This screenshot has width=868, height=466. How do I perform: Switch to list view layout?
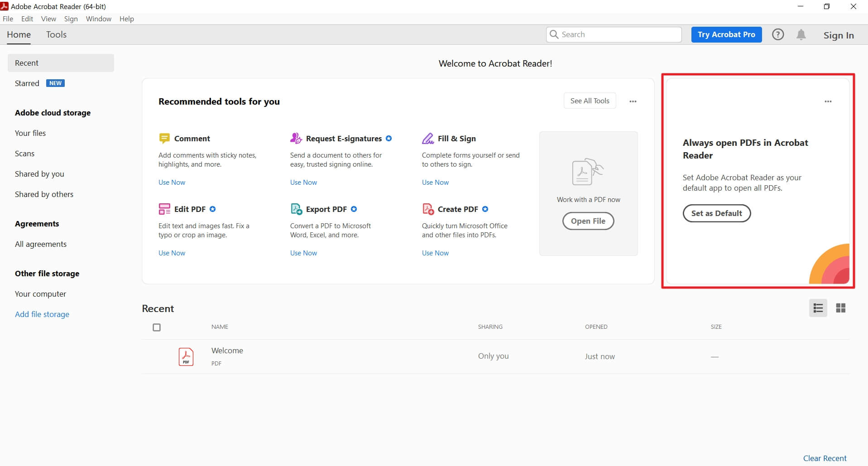[x=818, y=308]
